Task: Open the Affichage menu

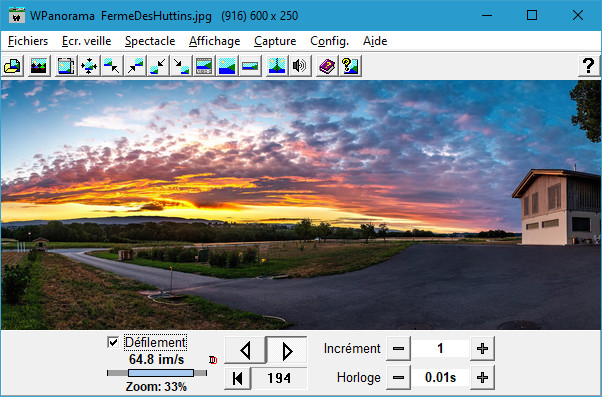Action: click(x=215, y=41)
